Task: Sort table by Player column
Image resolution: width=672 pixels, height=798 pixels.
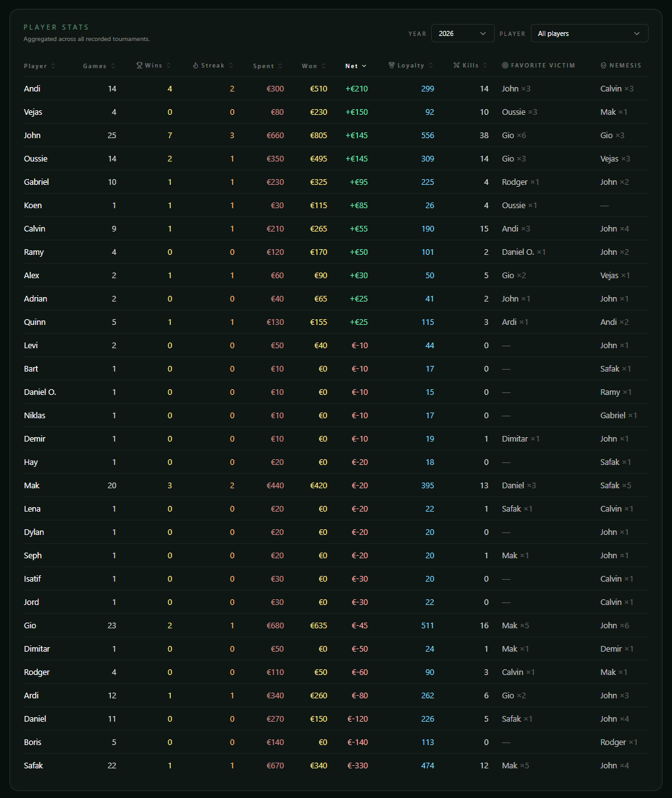Action: 40,66
